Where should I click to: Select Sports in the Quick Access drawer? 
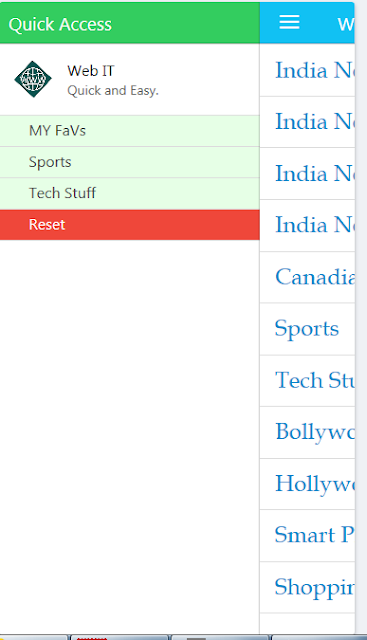tap(129, 162)
